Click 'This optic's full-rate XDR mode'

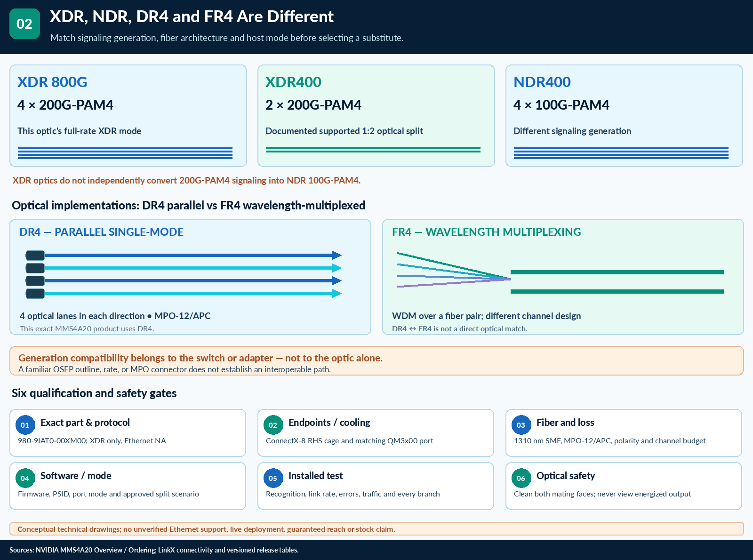point(80,131)
